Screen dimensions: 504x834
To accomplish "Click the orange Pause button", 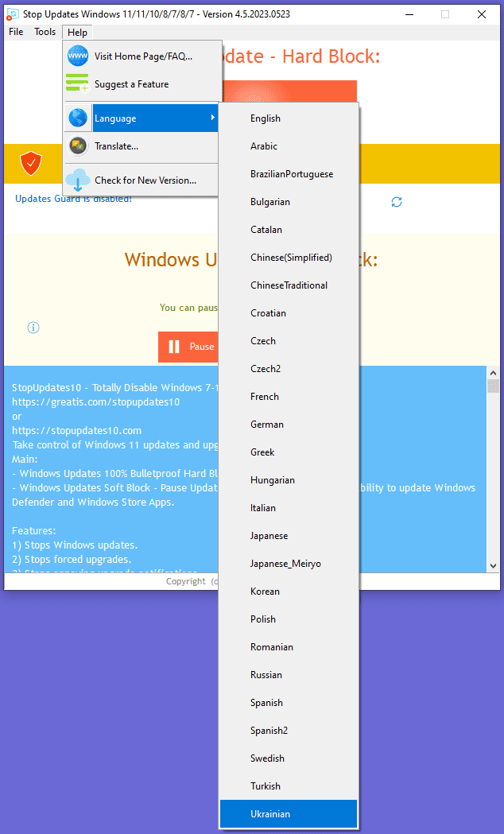I will (188, 347).
